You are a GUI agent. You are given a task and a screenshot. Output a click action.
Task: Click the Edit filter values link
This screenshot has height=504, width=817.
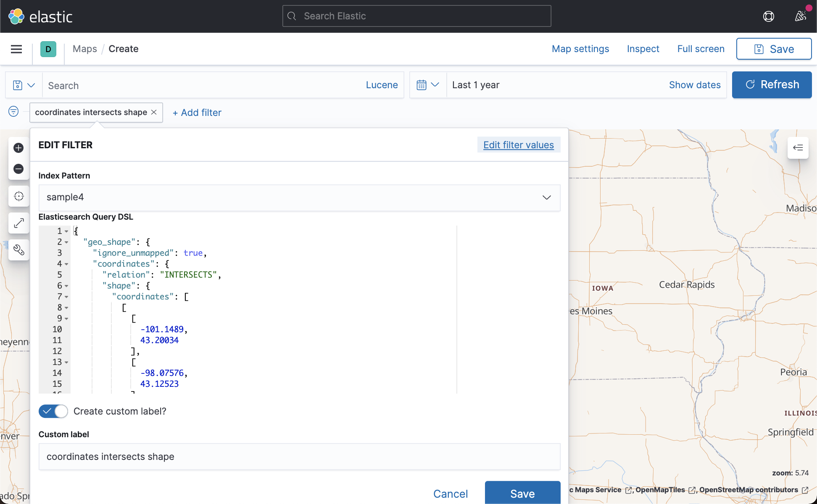(x=518, y=144)
